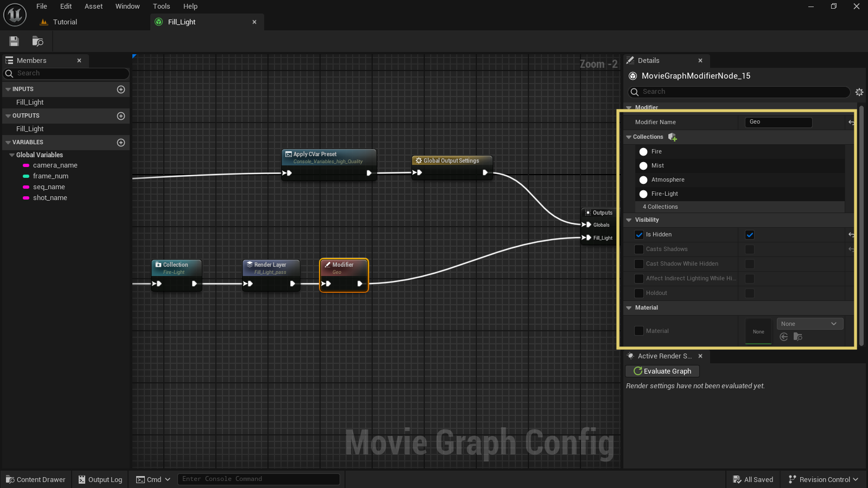This screenshot has height=488, width=868.
Task: Open Details panel settings gear
Action: click(859, 92)
